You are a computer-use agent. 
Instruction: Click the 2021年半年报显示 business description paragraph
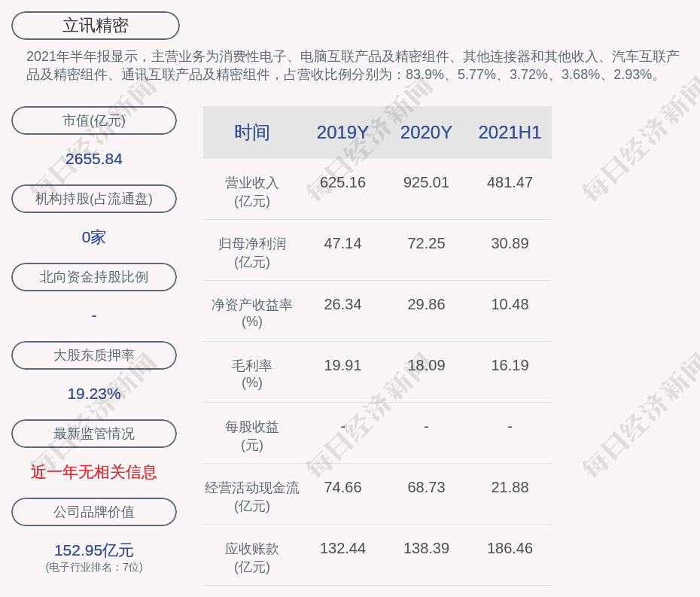pyautogui.click(x=353, y=65)
